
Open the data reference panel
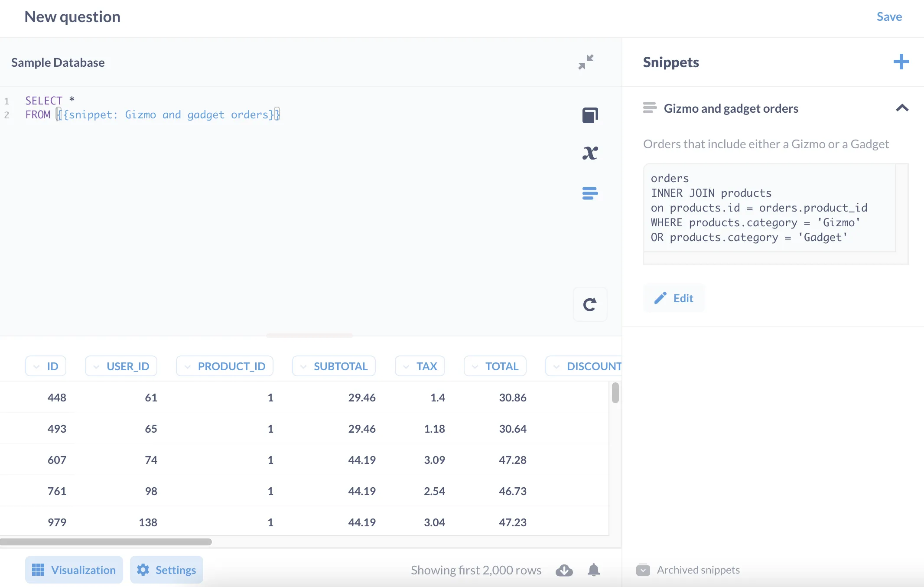(x=590, y=114)
